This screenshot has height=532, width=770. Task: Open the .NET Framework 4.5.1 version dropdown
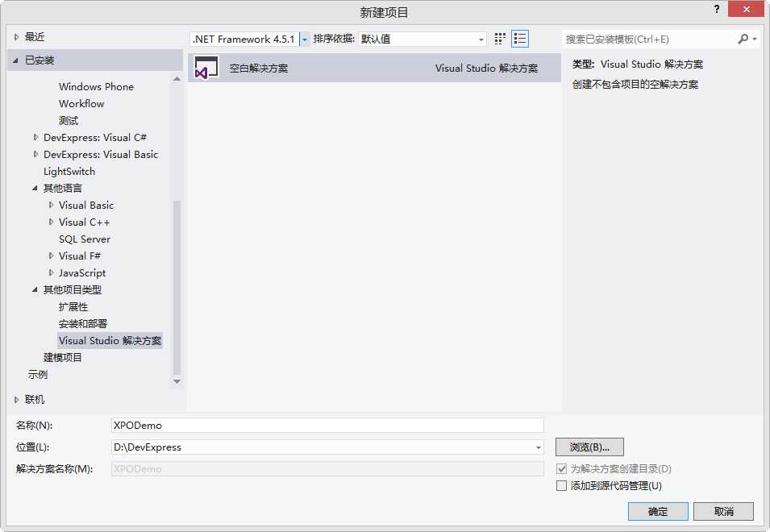coord(303,39)
